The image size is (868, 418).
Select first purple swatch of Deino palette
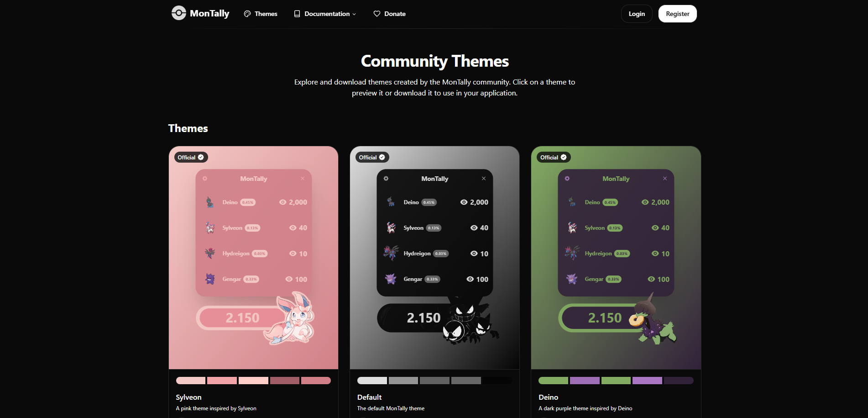pyautogui.click(x=585, y=381)
